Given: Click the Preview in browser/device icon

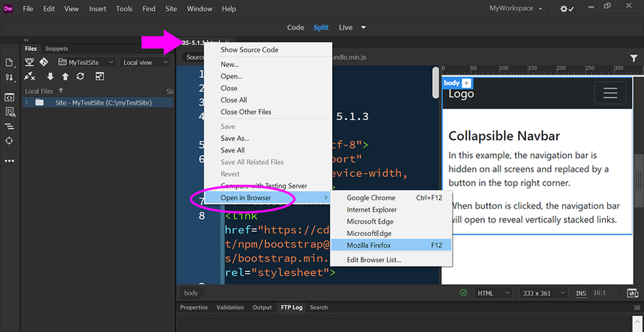Looking at the screenshot, I should [x=632, y=293].
